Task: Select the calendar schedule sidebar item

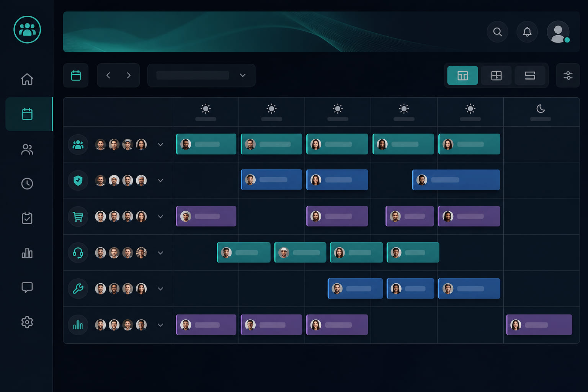Action: [29, 114]
